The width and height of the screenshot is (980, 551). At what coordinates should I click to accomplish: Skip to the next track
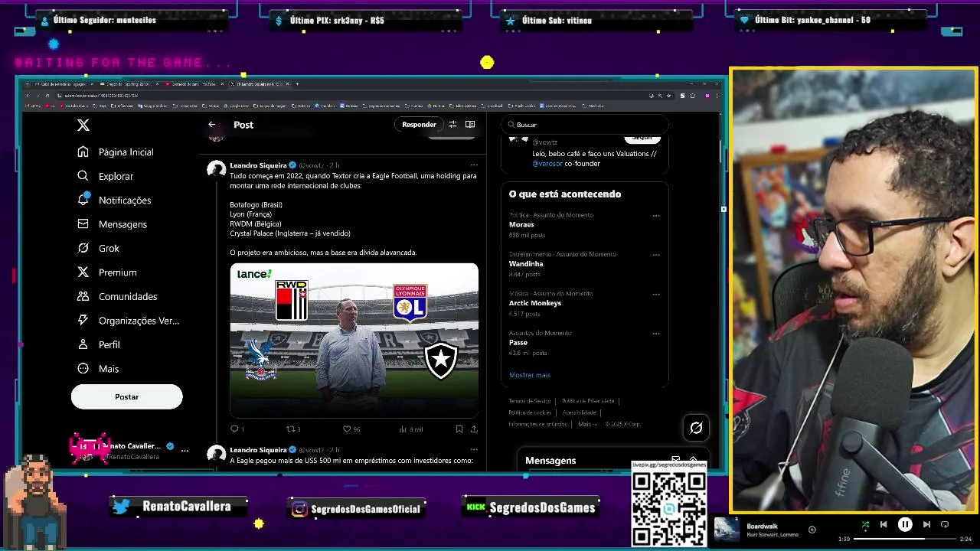[926, 525]
